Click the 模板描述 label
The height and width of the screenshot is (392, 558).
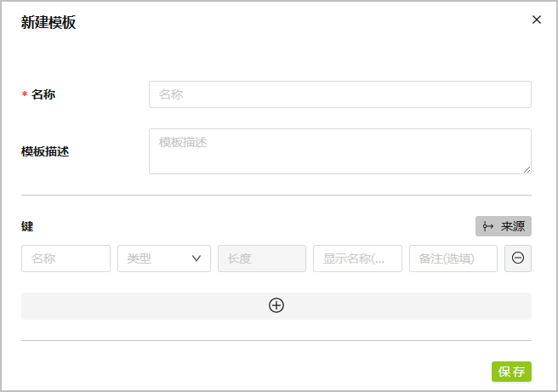(45, 151)
